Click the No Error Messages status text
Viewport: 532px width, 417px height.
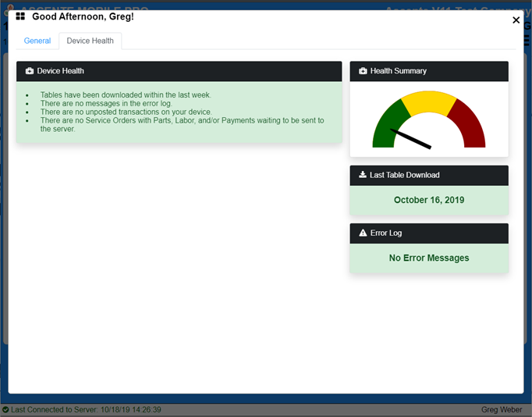click(429, 258)
